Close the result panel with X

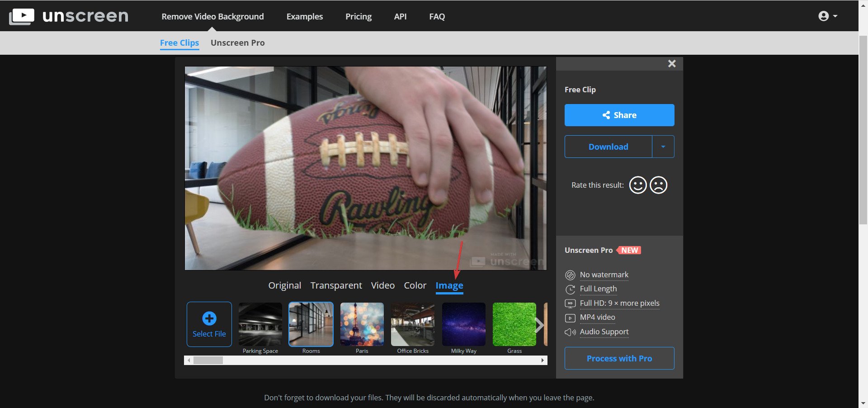click(672, 64)
